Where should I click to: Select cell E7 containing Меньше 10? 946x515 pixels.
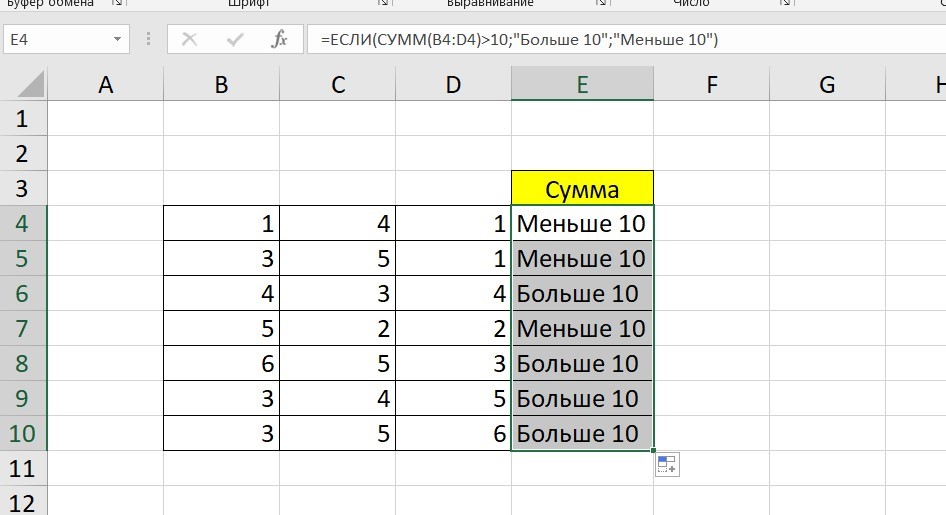point(582,329)
